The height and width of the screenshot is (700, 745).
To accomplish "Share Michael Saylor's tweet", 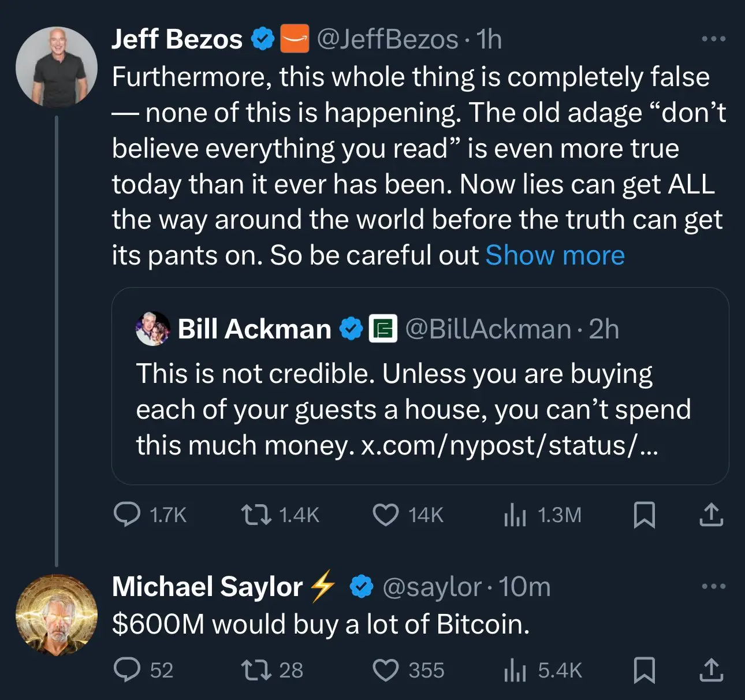I will [x=711, y=670].
